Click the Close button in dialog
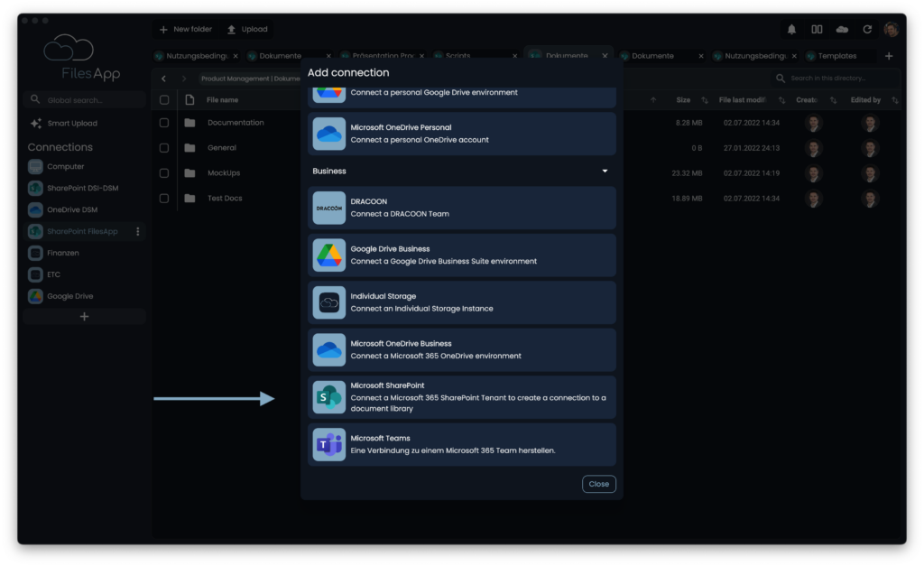924x566 pixels. pos(599,484)
